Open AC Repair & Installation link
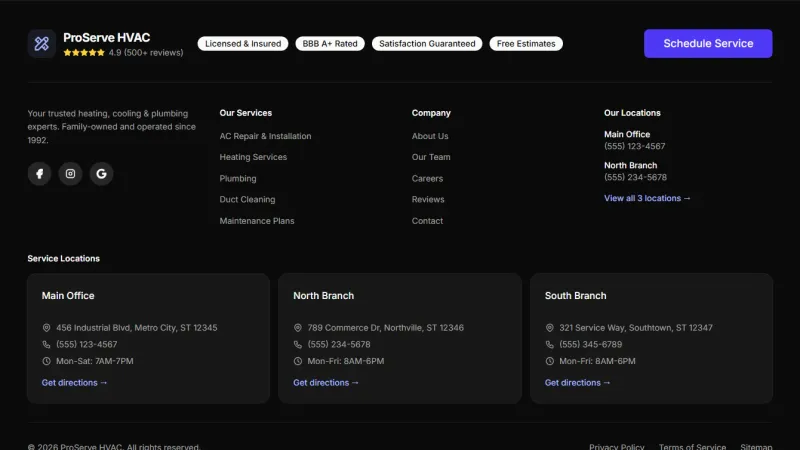800x450 pixels. point(265,136)
